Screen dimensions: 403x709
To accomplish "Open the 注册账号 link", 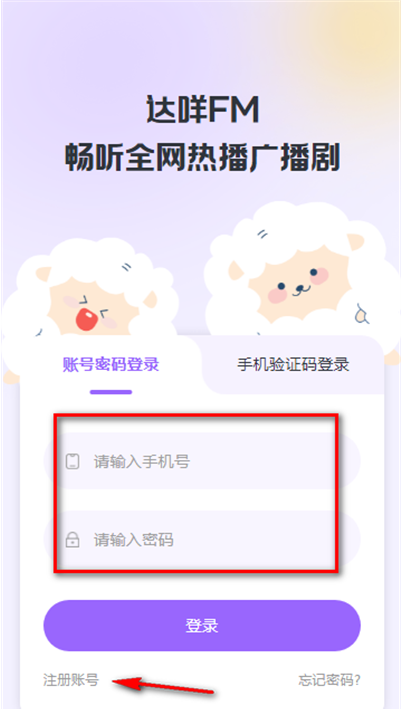I will [71, 680].
